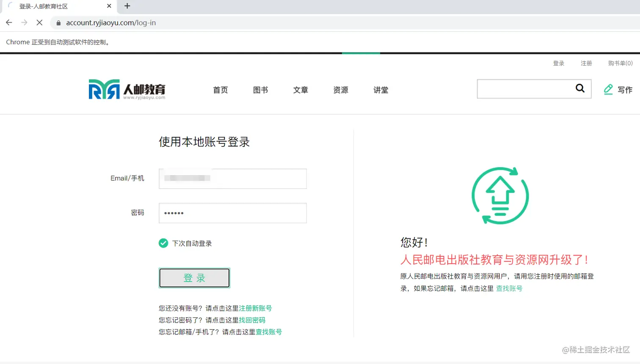Toggle the 下次自动登录 checkbox

pos(163,243)
